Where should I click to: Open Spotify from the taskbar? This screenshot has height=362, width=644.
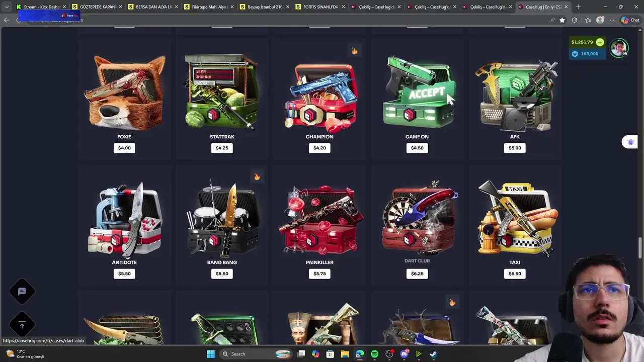375,354
